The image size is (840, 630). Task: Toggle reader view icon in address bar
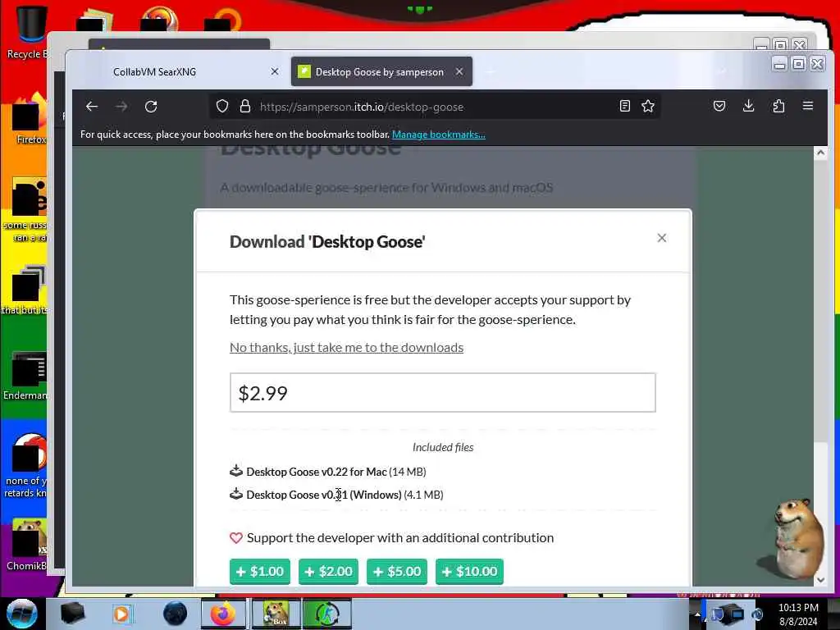(624, 106)
